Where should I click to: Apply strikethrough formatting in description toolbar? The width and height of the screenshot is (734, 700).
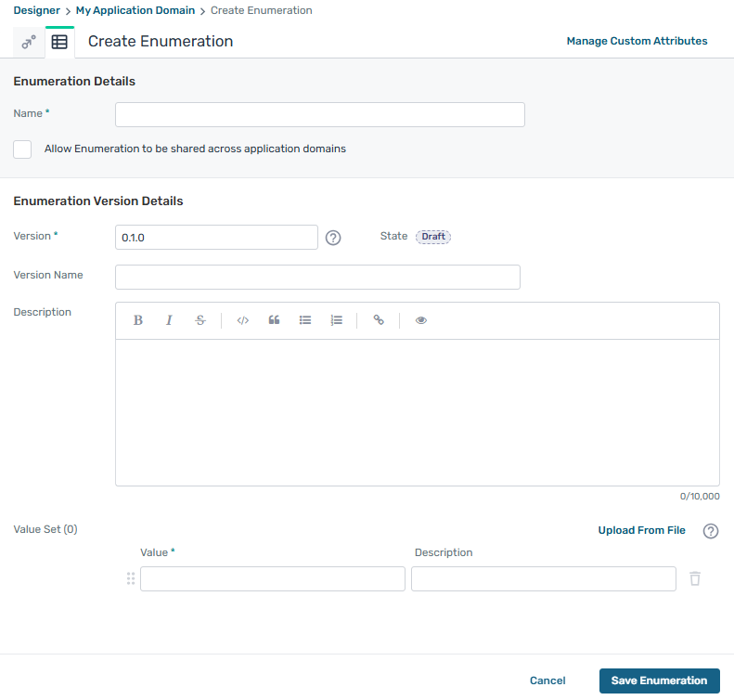[200, 320]
